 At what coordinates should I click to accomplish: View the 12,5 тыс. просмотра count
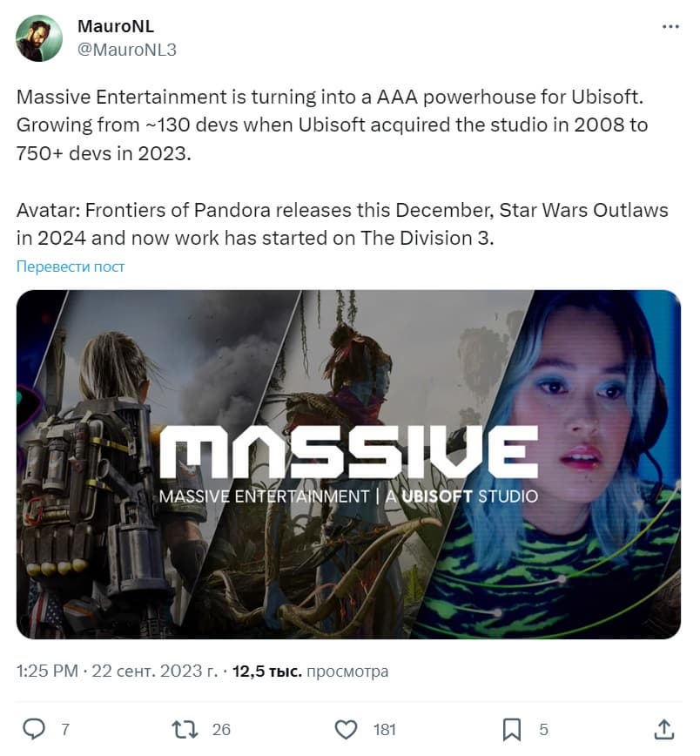(x=311, y=671)
